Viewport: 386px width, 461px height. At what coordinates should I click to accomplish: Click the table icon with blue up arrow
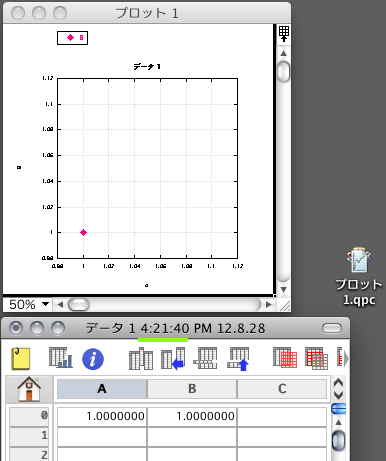pyautogui.click(x=238, y=359)
